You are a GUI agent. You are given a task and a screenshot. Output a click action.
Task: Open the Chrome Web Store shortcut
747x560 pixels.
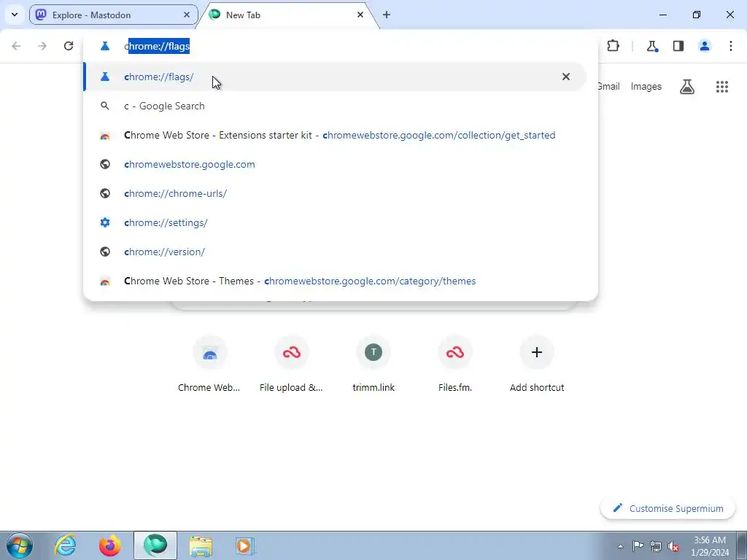tap(209, 364)
